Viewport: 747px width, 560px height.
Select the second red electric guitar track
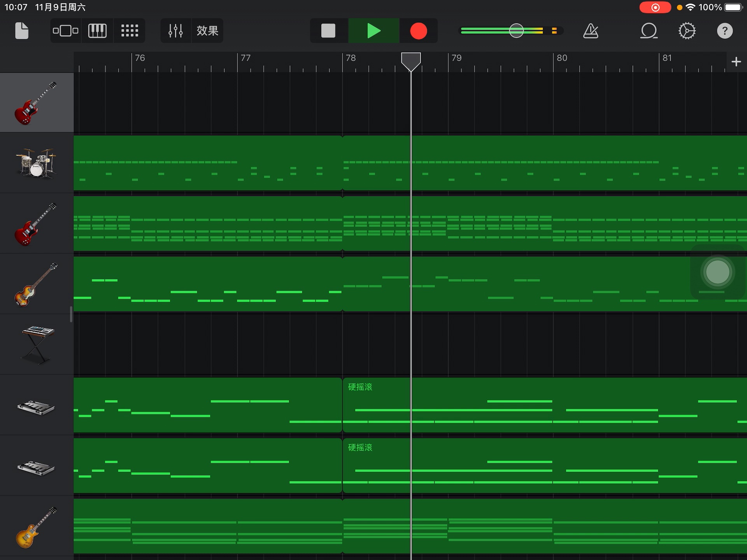[37, 224]
